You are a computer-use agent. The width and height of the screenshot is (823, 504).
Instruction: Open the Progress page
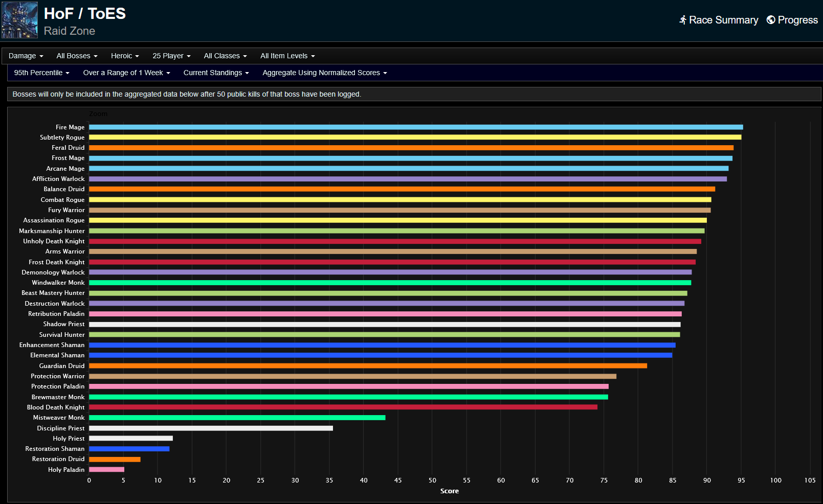click(x=797, y=20)
